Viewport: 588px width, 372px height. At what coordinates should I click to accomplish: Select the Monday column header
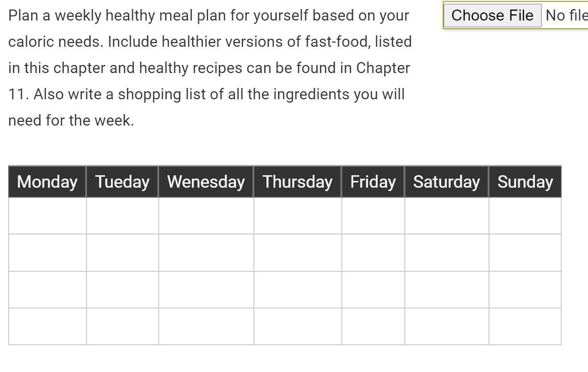[46, 182]
